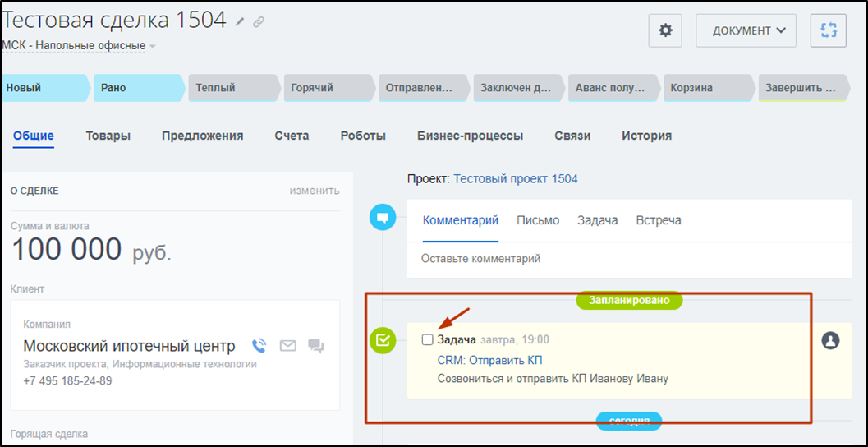Click the copy link icon beside deal title

click(259, 22)
